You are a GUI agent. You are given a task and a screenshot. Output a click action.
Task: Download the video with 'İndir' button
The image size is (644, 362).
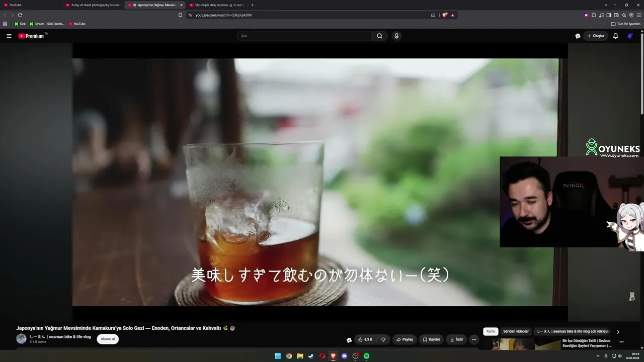click(456, 339)
